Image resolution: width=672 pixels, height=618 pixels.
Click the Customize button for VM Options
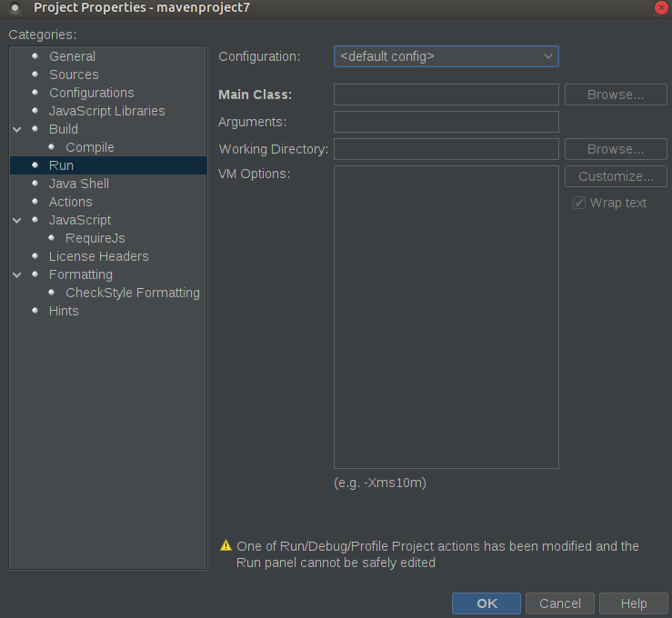616,176
